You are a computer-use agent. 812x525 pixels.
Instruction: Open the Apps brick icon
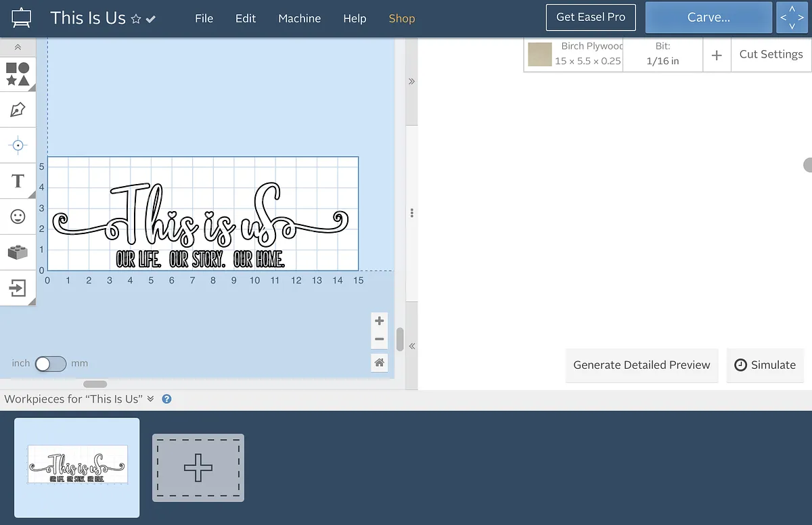(x=18, y=252)
